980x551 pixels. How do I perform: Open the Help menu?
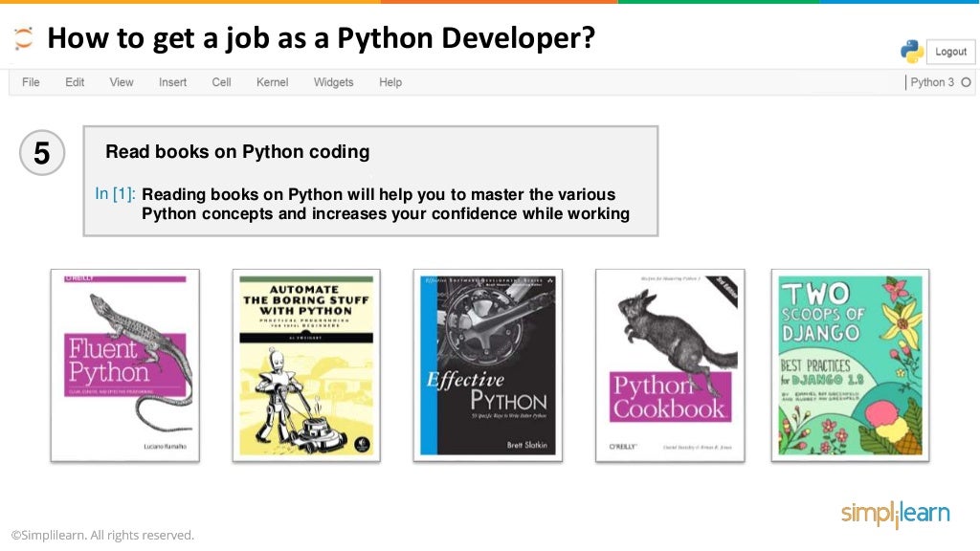390,82
